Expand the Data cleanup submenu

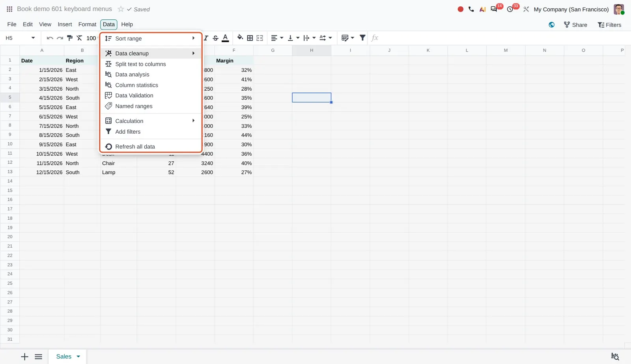click(151, 53)
